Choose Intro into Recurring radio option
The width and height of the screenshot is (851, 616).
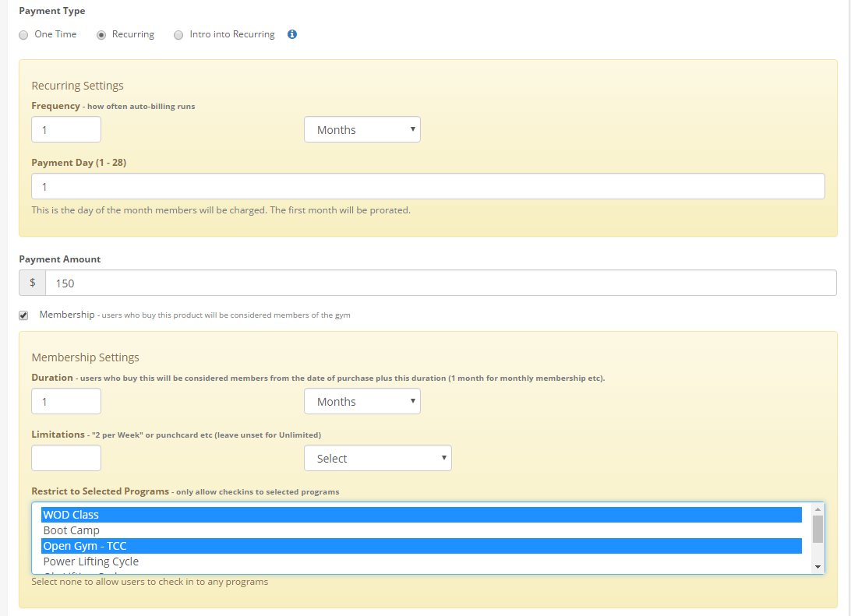point(178,35)
